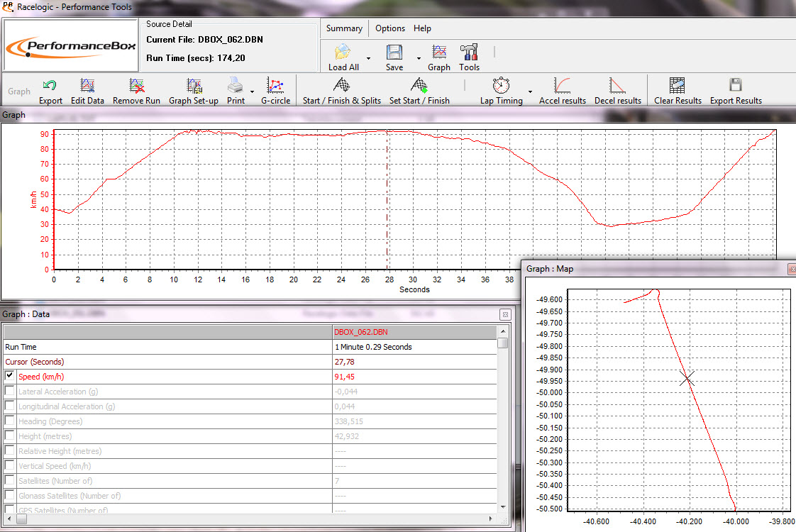
Task: Click the Height value 42,932
Action: tap(347, 436)
